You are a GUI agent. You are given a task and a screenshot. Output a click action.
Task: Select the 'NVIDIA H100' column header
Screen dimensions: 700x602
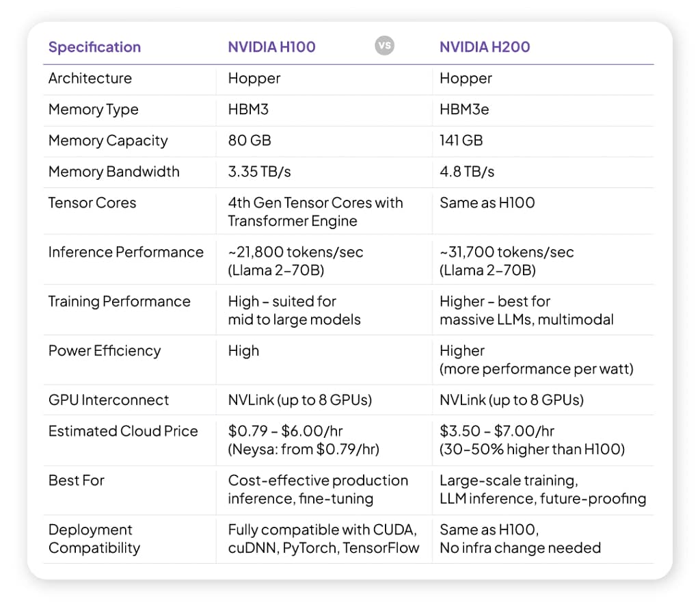click(x=272, y=47)
